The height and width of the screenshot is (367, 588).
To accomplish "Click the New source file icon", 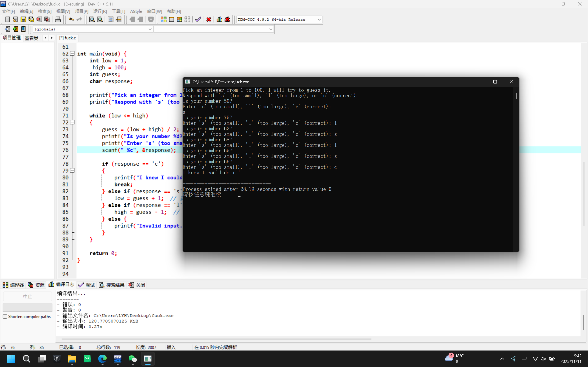I will (x=7, y=19).
